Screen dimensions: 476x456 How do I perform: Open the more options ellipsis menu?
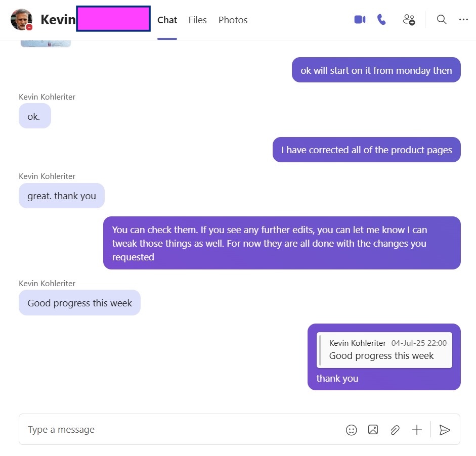[463, 19]
